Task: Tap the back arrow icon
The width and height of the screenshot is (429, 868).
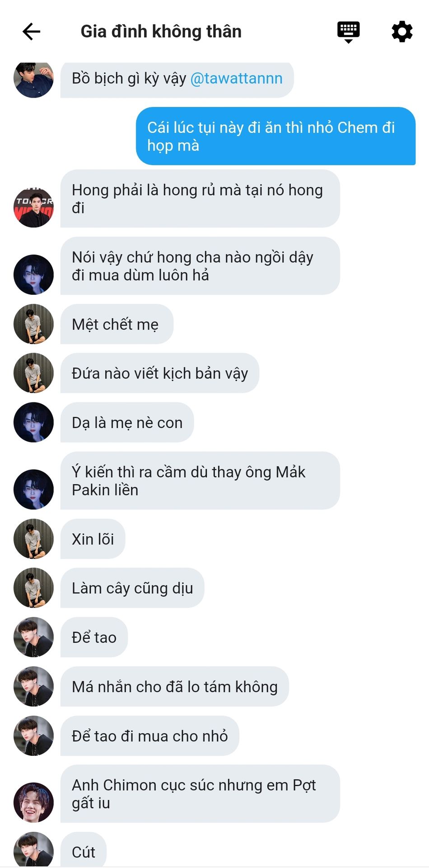Action: [x=32, y=32]
